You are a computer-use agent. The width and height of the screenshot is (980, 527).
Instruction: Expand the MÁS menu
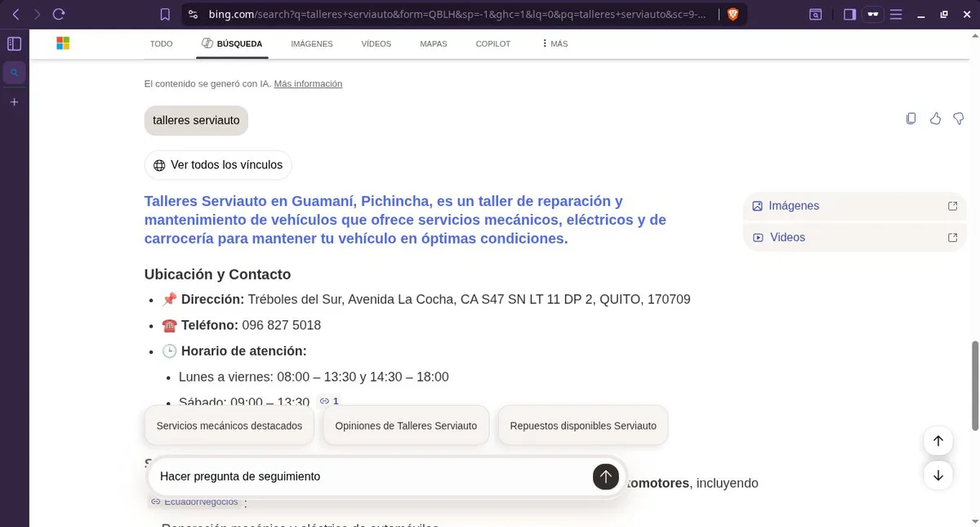(x=555, y=44)
